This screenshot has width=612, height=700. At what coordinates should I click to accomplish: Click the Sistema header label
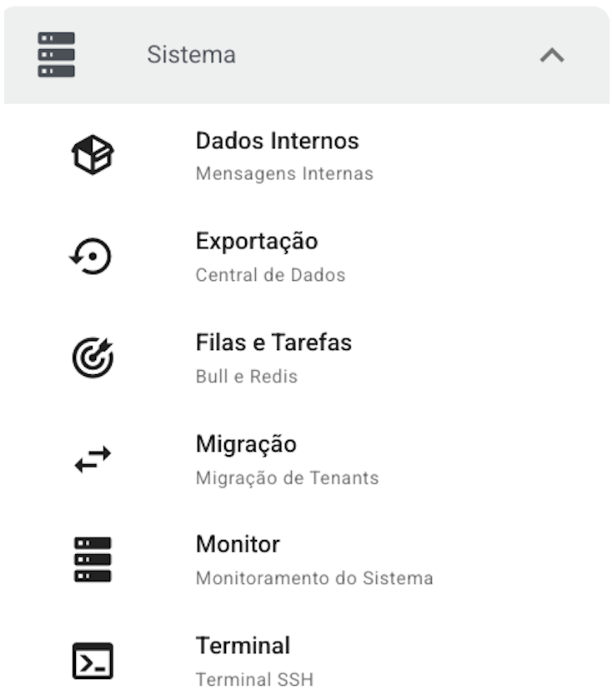pyautogui.click(x=191, y=55)
